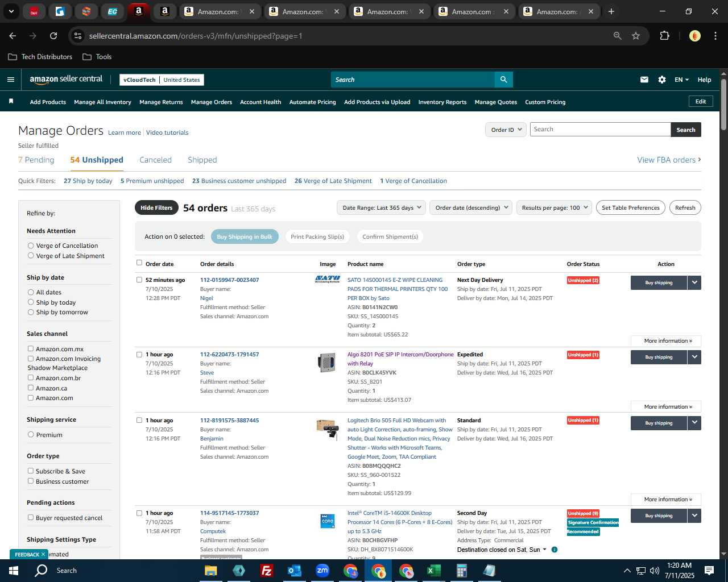
Task: Open the browser extensions puzzle icon
Action: pos(664,36)
